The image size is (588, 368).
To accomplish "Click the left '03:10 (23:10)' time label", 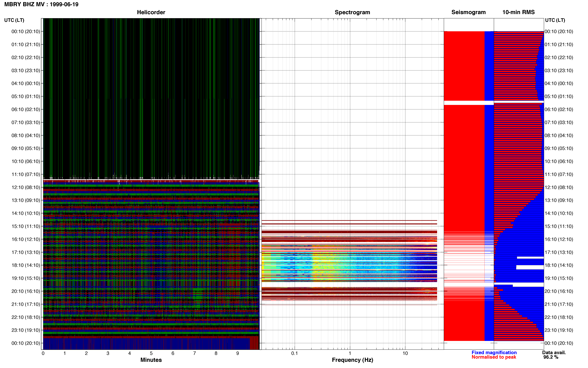I will [x=26, y=71].
